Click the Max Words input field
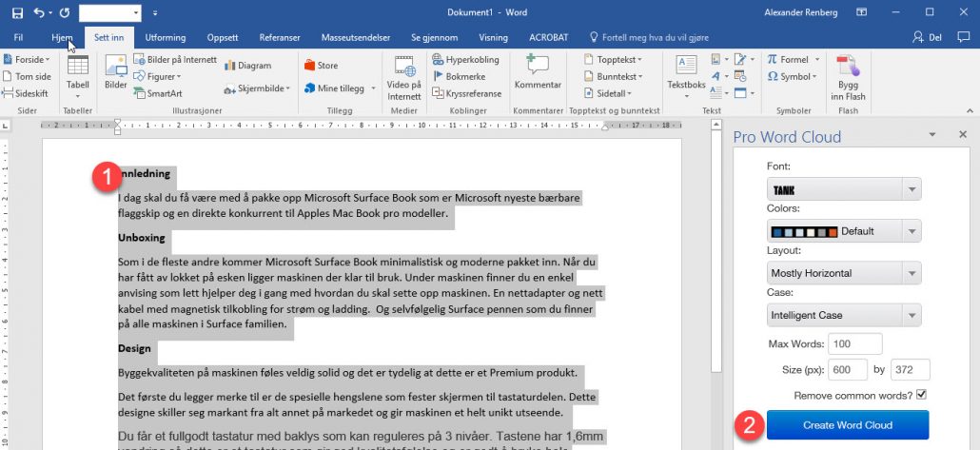980x450 pixels. click(x=854, y=343)
